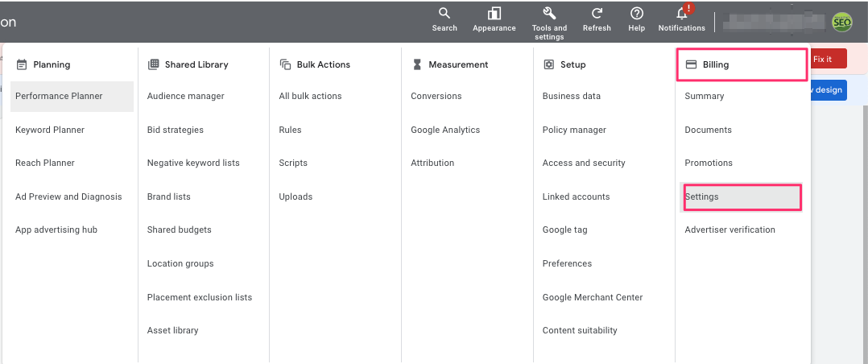Open Attribution under Measurement

pyautogui.click(x=432, y=163)
